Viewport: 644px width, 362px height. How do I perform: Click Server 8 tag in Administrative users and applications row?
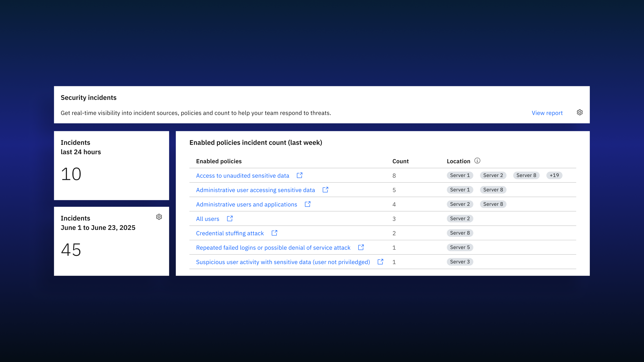tap(493, 204)
